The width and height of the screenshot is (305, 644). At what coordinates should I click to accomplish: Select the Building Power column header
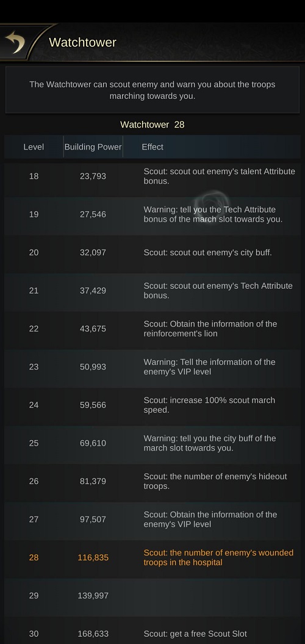tap(93, 147)
